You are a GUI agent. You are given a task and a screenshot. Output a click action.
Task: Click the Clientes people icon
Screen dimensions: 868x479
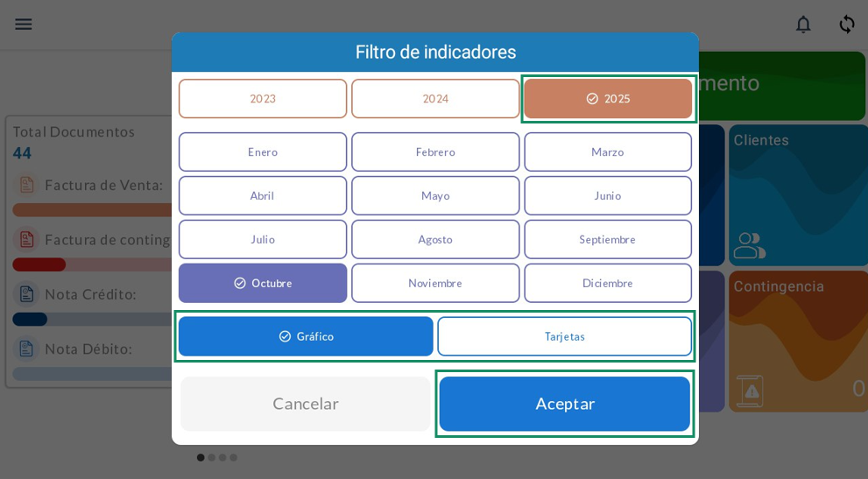[x=749, y=245]
